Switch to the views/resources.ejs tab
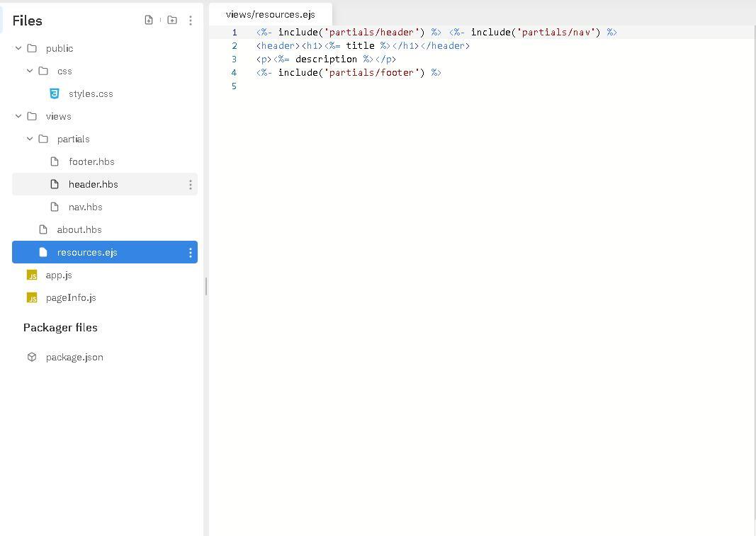Screen dimensions: 756x536 coord(271,14)
